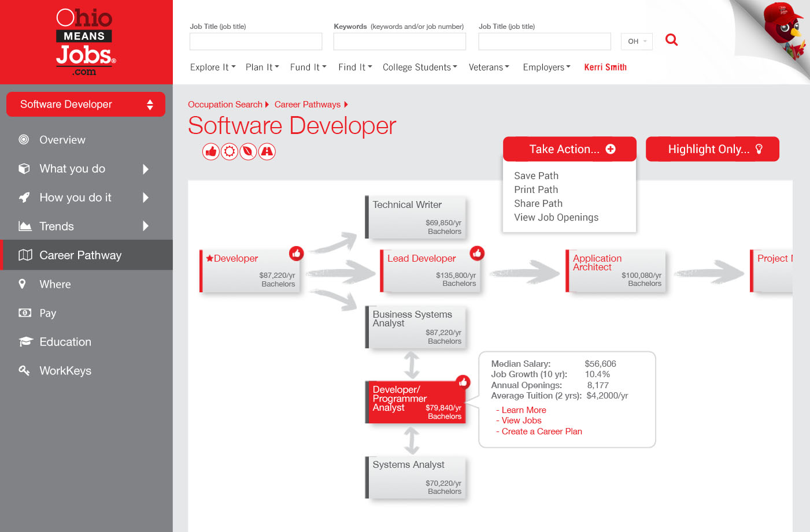This screenshot has width=810, height=532.
Task: Select the Technical Writer career card
Action: (415, 217)
